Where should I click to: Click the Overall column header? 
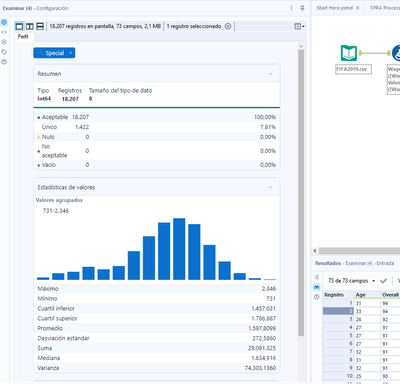click(x=391, y=295)
